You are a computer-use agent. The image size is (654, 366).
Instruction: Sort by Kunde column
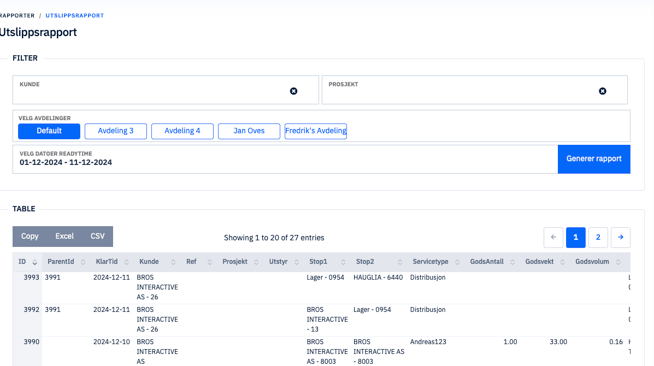pos(157,262)
